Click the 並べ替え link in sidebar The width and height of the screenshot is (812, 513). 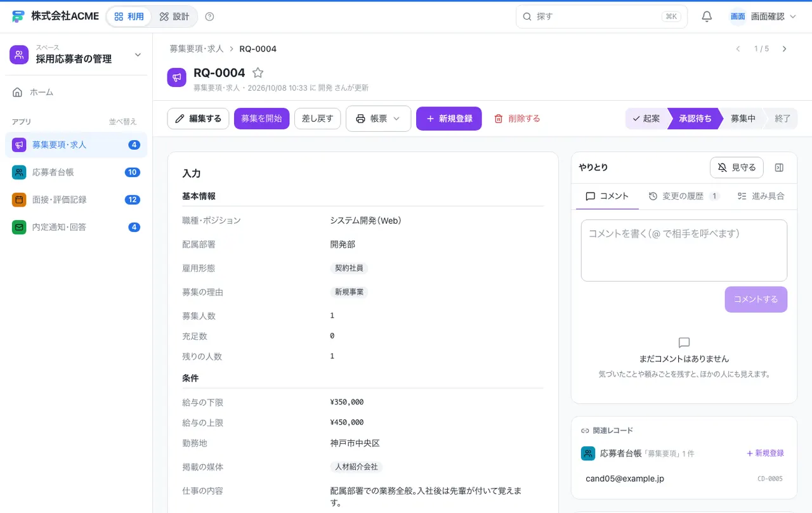click(122, 122)
